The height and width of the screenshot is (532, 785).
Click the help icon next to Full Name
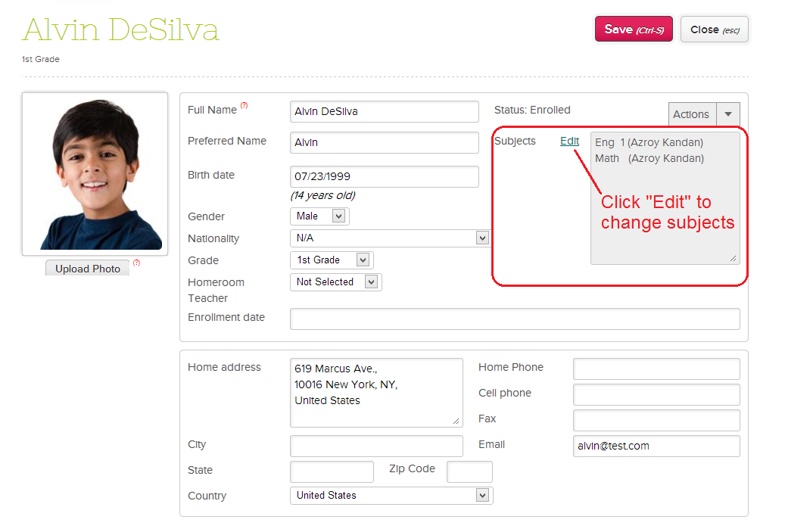[x=244, y=106]
